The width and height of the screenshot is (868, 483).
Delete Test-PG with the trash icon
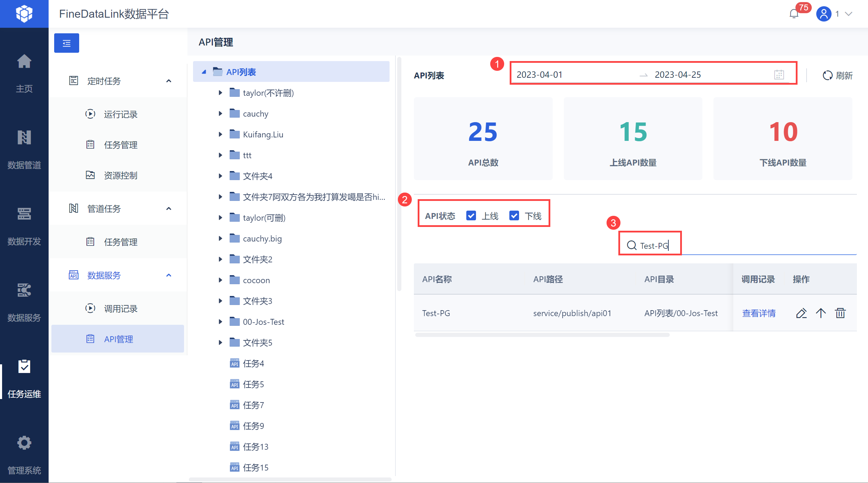coord(840,313)
